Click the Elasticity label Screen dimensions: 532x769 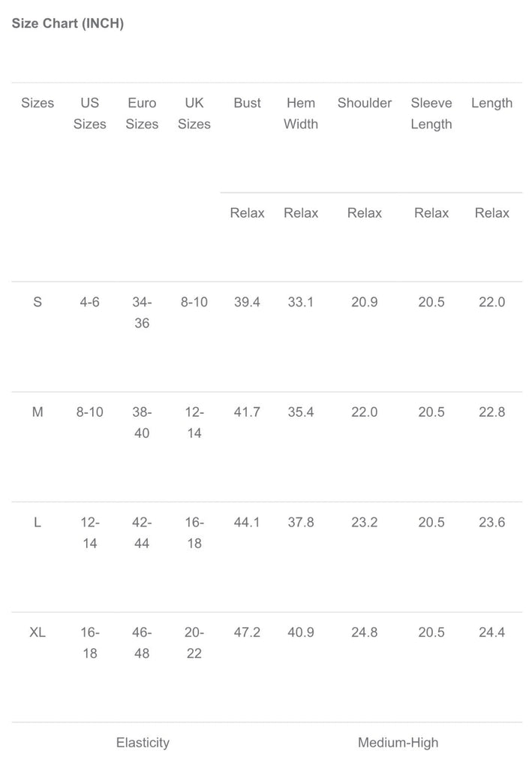coord(143,743)
